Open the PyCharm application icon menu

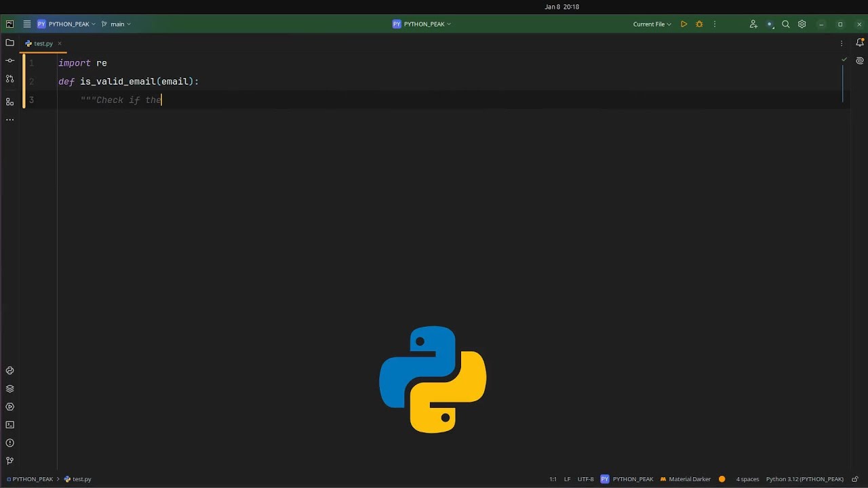(x=9, y=24)
